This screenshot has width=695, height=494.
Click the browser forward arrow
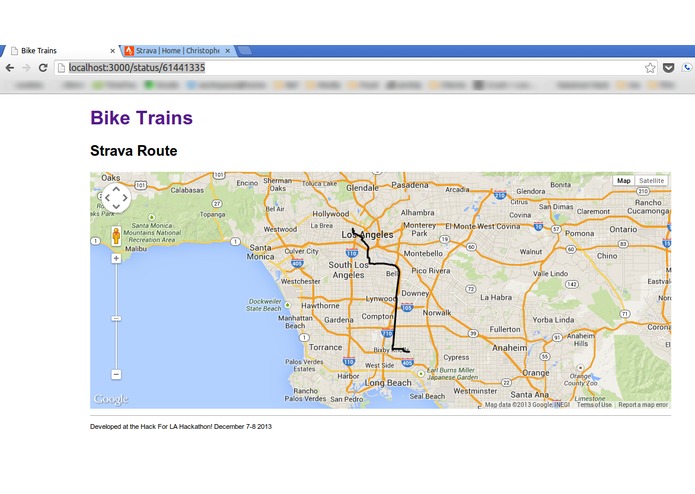(26, 68)
